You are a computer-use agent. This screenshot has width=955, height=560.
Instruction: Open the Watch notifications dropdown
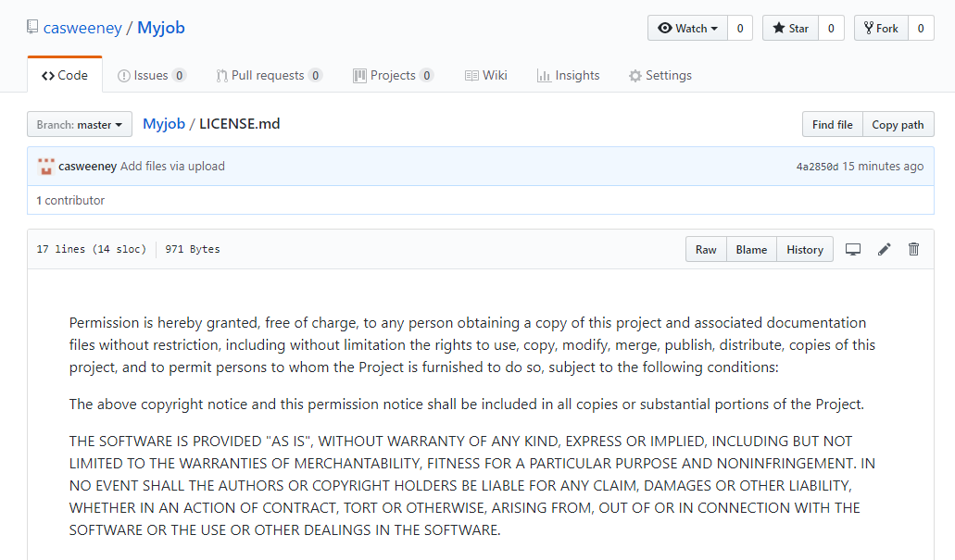687,29
